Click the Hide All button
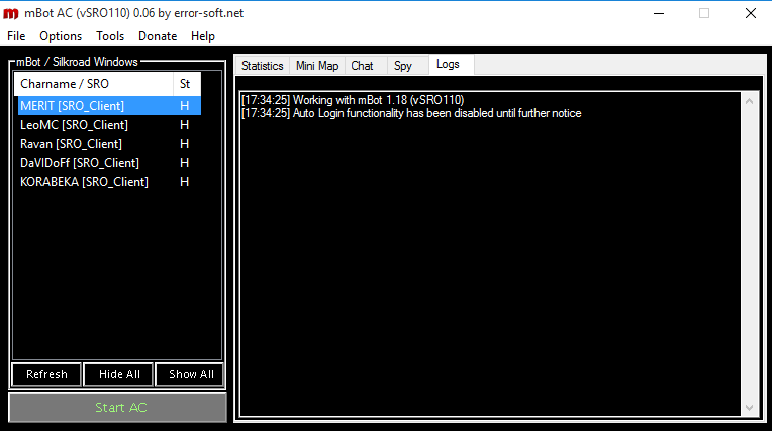Viewport: 772px width, 431px height. [x=119, y=374]
